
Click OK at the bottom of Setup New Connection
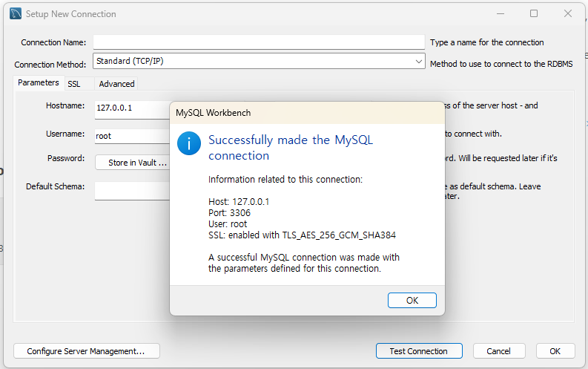click(555, 351)
